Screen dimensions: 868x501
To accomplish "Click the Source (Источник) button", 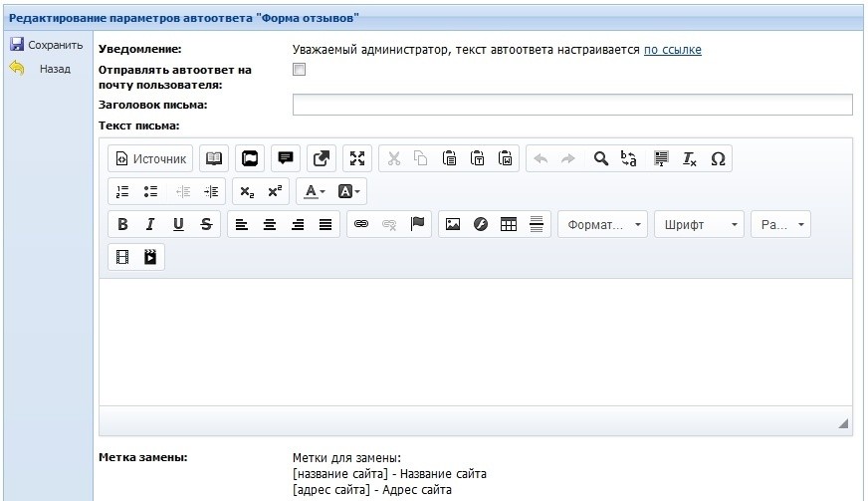I will (150, 158).
